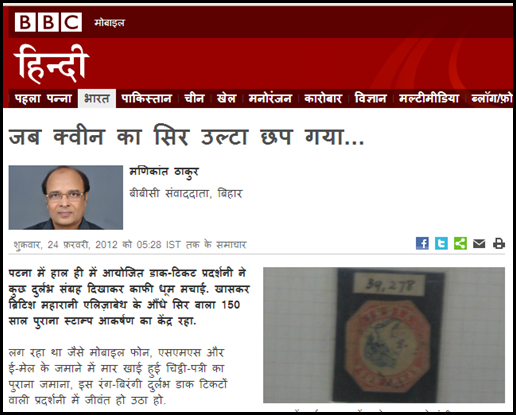Switch to खेल section

[x=226, y=99]
